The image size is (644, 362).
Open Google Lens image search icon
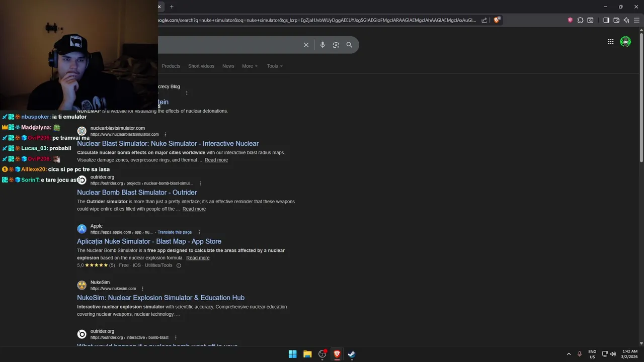336,45
